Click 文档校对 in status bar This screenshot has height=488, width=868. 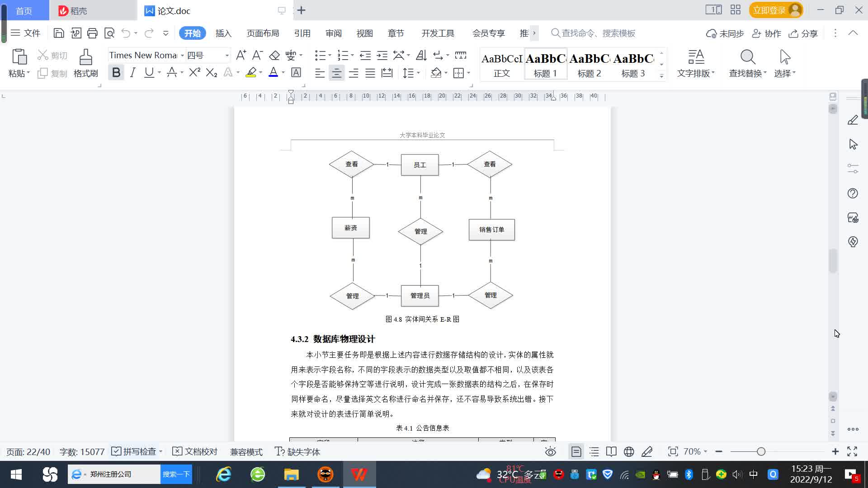pos(195,451)
